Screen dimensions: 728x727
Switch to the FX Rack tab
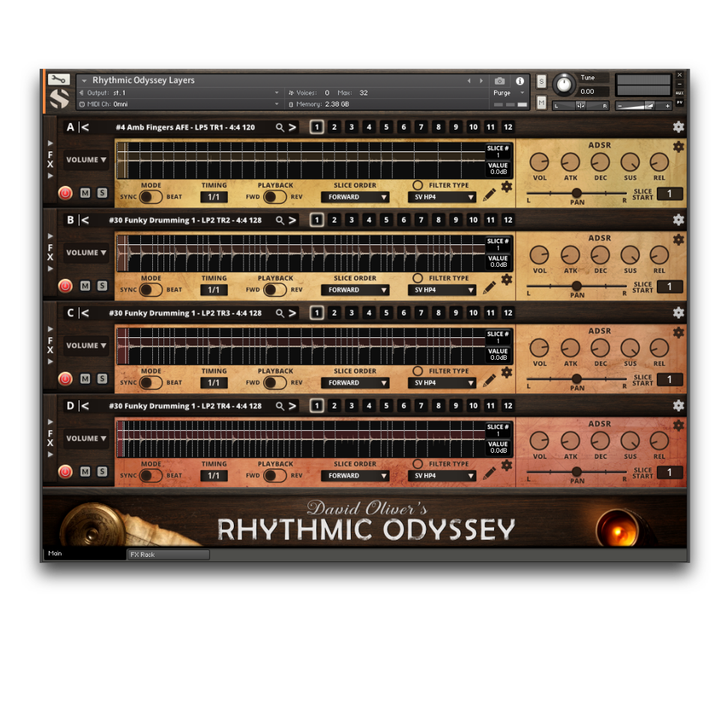pos(168,555)
